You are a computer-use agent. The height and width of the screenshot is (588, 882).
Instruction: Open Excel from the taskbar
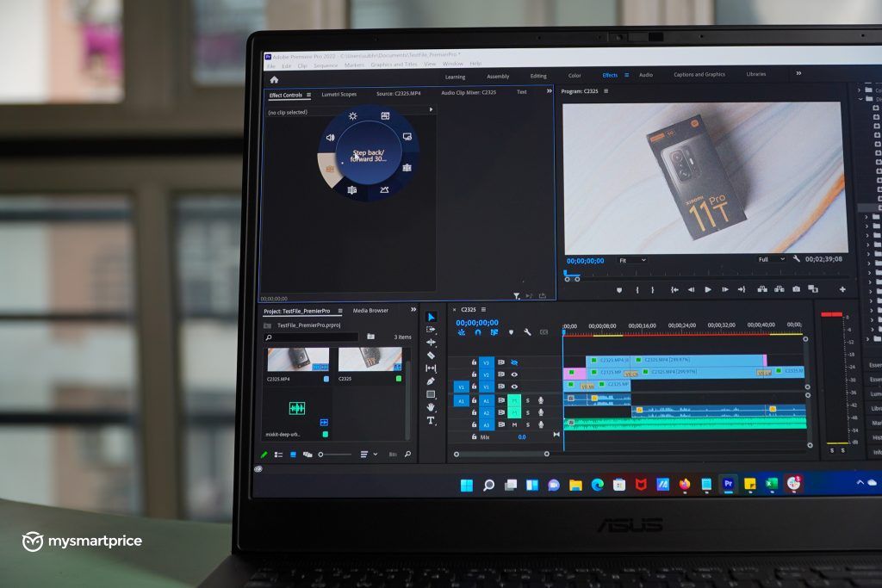tap(771, 484)
